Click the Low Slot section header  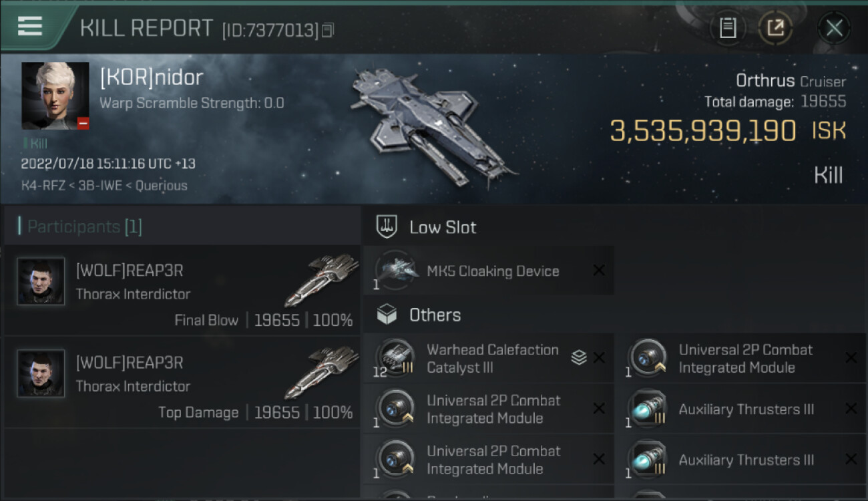(x=442, y=227)
